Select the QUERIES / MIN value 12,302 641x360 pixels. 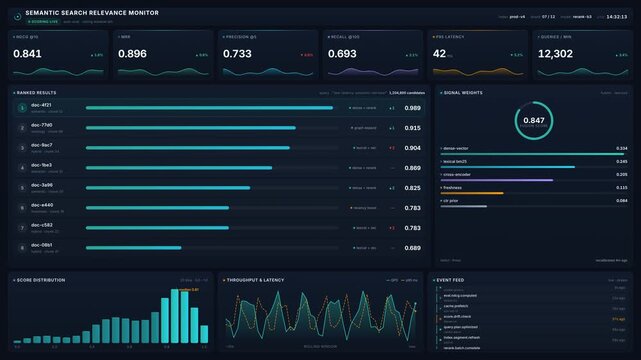click(555, 54)
